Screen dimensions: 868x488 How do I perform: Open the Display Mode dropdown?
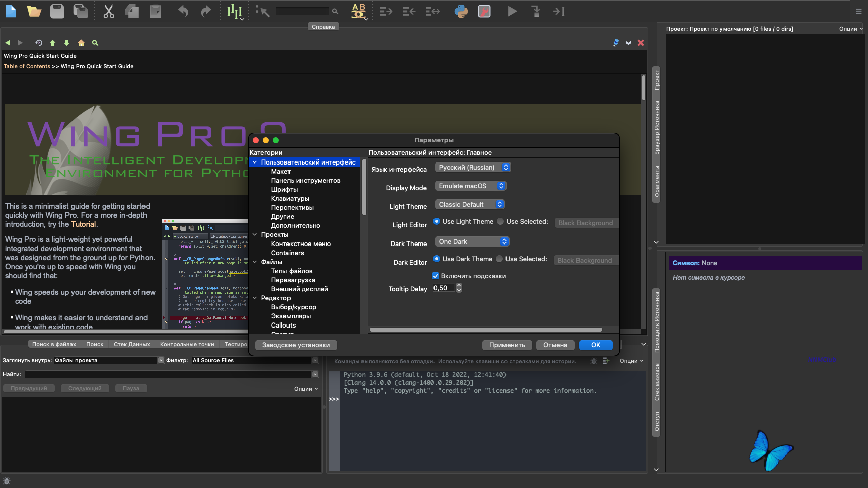(470, 186)
